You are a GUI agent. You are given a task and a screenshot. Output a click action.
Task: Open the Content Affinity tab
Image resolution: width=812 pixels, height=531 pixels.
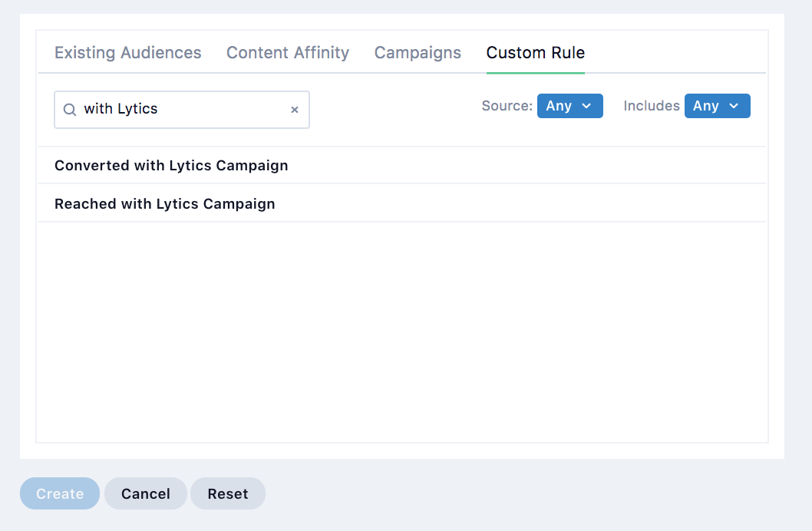pyautogui.click(x=288, y=53)
